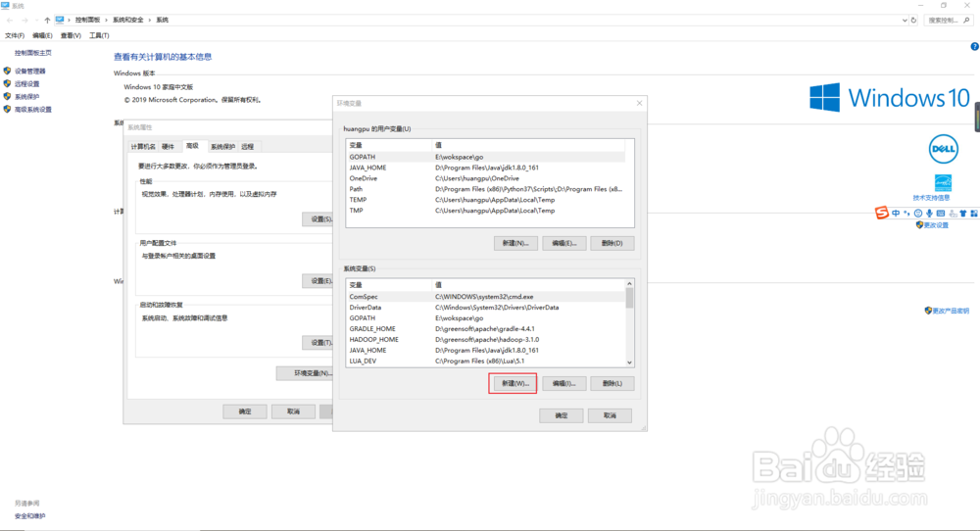Select system variable LUA_DEV row
The height and width of the screenshot is (531, 980).
click(486, 362)
